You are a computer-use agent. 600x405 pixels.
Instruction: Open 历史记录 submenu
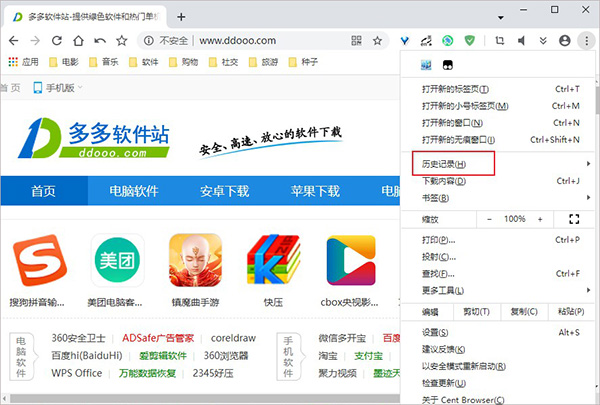[497, 164]
